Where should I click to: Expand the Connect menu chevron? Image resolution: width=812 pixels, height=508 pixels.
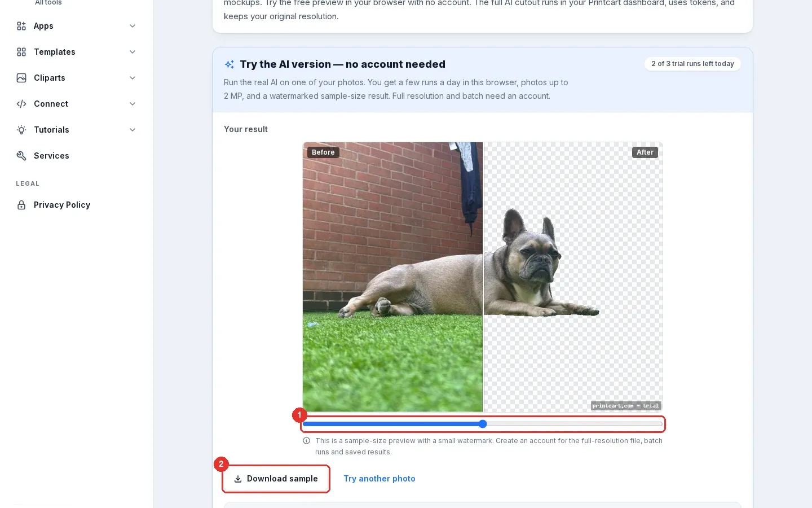click(133, 104)
